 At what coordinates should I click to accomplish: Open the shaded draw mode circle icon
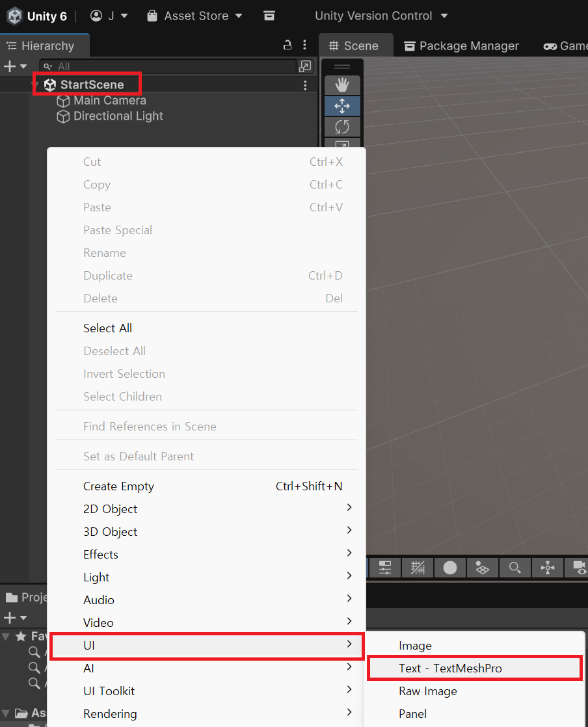450,568
